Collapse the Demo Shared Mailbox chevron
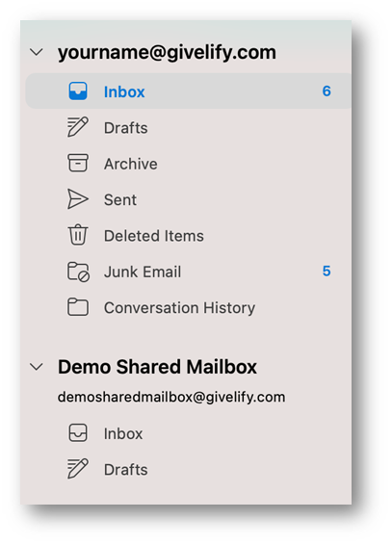 pos(37,367)
